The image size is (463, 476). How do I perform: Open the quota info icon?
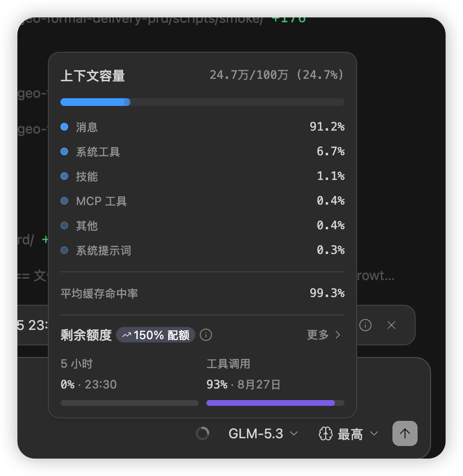(206, 335)
